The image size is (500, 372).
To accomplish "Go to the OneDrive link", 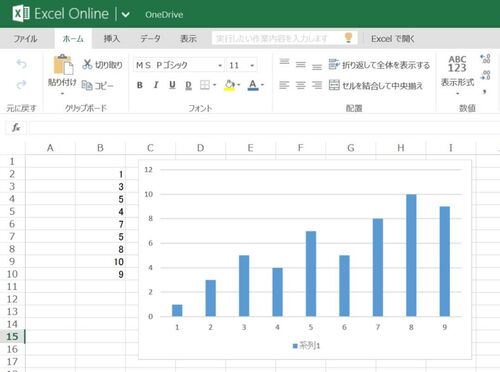I will pos(164,15).
